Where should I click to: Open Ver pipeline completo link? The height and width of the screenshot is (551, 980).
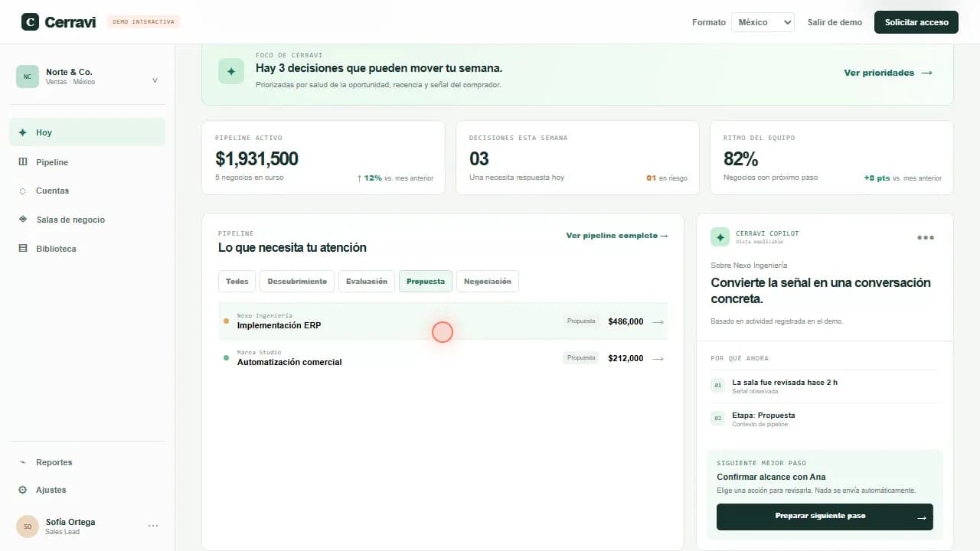point(617,236)
